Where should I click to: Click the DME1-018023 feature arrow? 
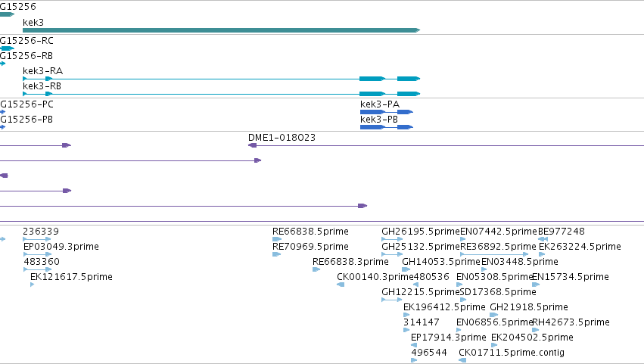(252, 145)
